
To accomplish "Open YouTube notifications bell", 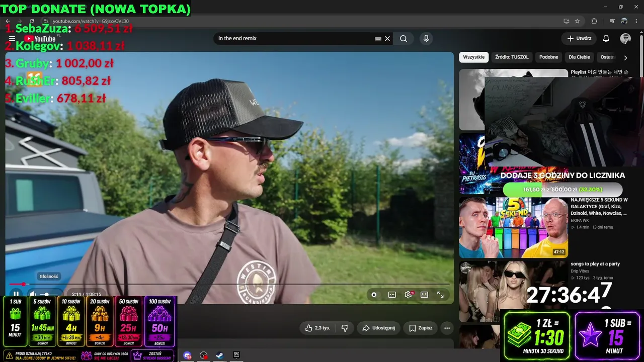I will coord(606,38).
